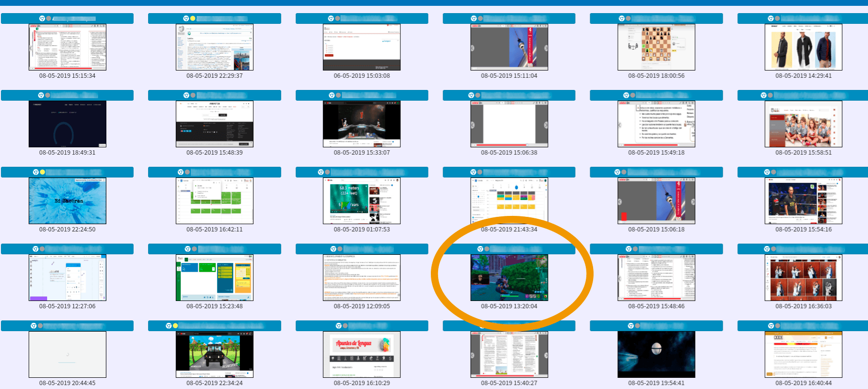
Task: Open the CODE page thumbnail dated 16:40:44
Action: tap(803, 354)
